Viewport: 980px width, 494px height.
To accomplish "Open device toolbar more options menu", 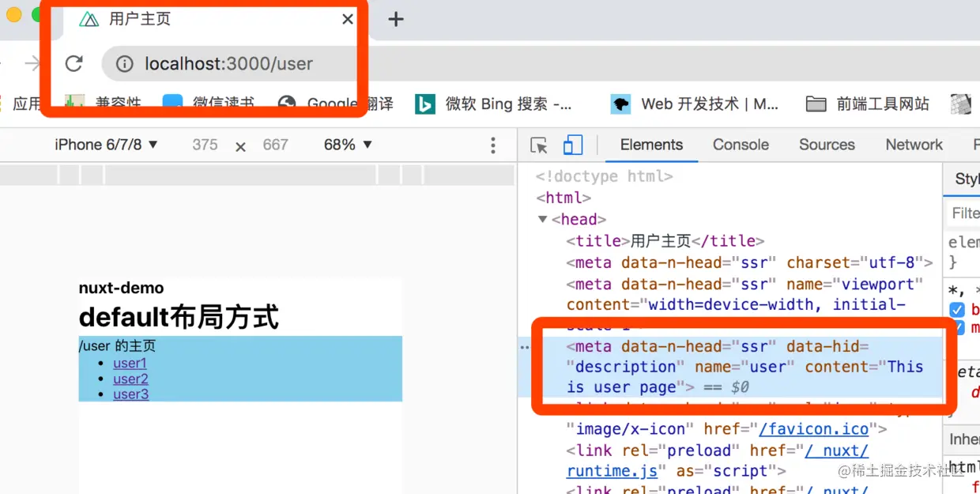I will coord(493,145).
